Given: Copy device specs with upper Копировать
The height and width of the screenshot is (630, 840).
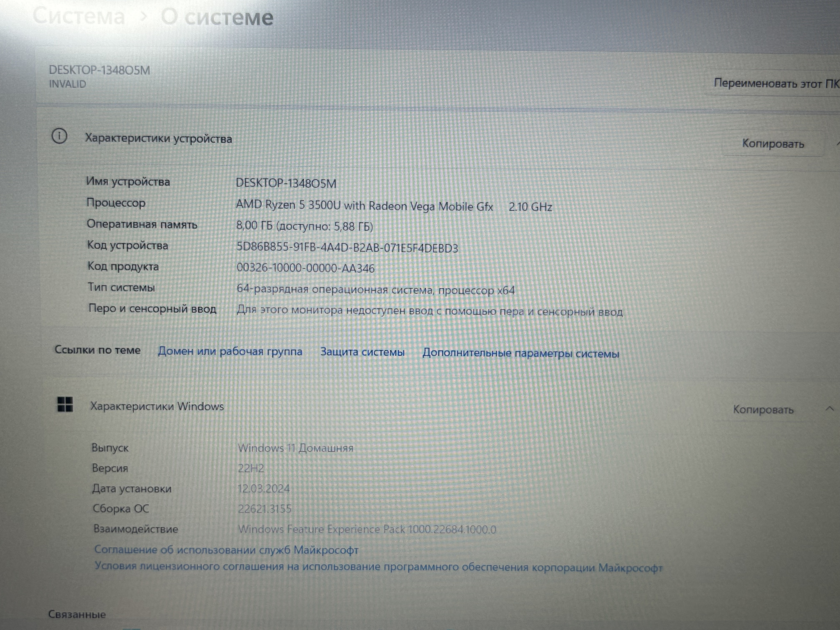Looking at the screenshot, I should (x=773, y=144).
